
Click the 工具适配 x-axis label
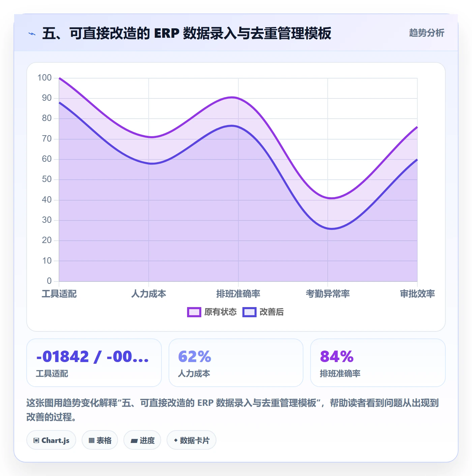[59, 294]
